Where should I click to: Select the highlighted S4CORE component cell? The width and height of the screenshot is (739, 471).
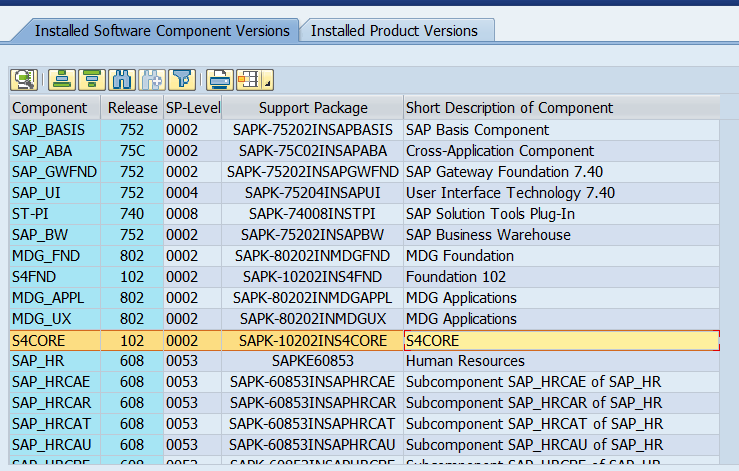click(55, 340)
